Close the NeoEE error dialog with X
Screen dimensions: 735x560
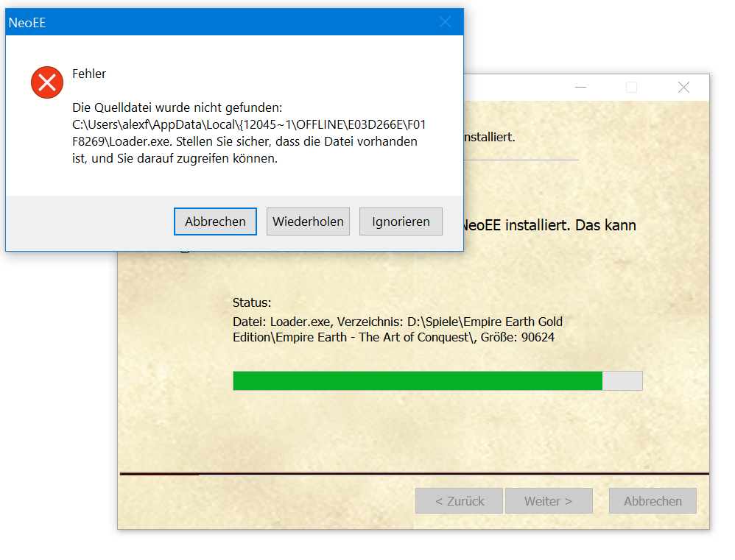coord(445,22)
